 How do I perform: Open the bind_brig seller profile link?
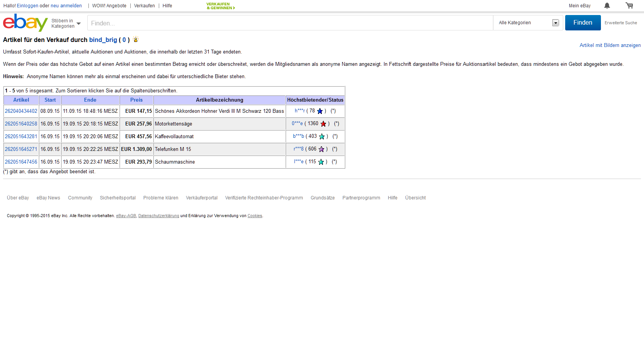click(x=103, y=40)
